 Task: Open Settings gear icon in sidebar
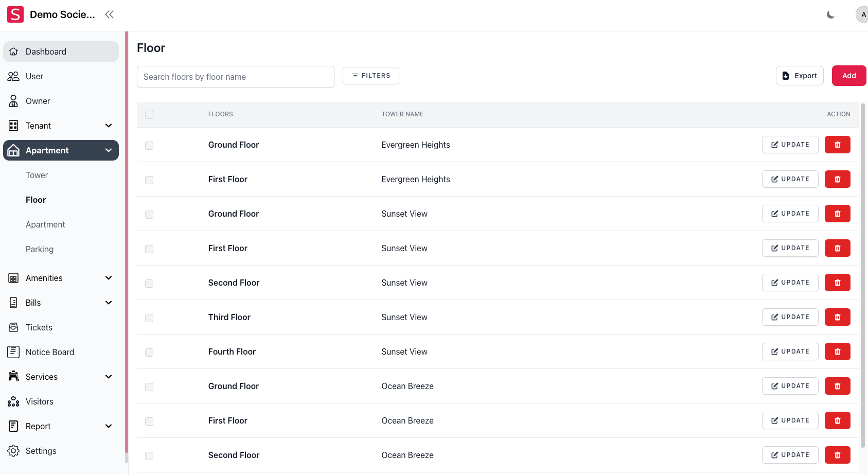tap(13, 451)
